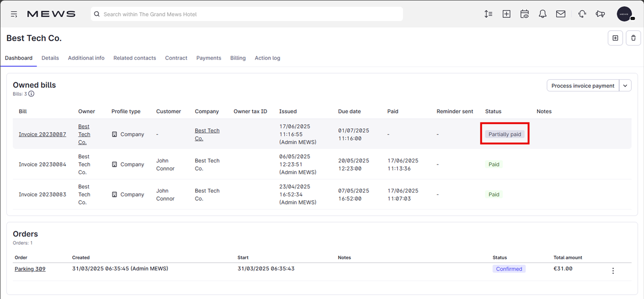The width and height of the screenshot is (644, 299).
Task: Click the Owner tax ID column header
Action: click(x=250, y=111)
